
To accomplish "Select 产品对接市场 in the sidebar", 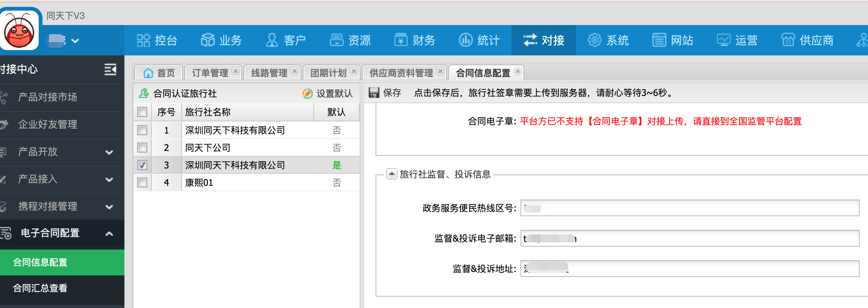I will pyautogui.click(x=48, y=97).
